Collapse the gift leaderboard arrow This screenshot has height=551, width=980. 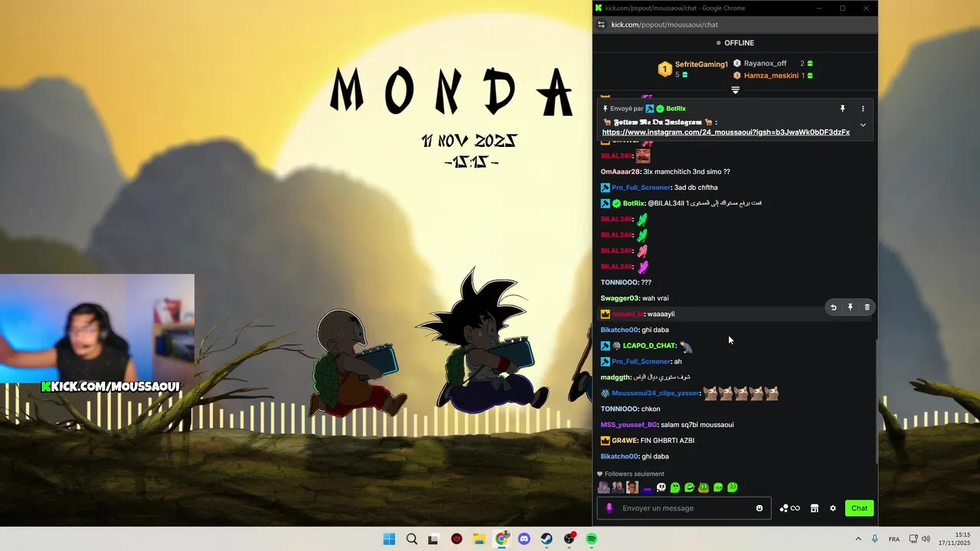click(735, 90)
